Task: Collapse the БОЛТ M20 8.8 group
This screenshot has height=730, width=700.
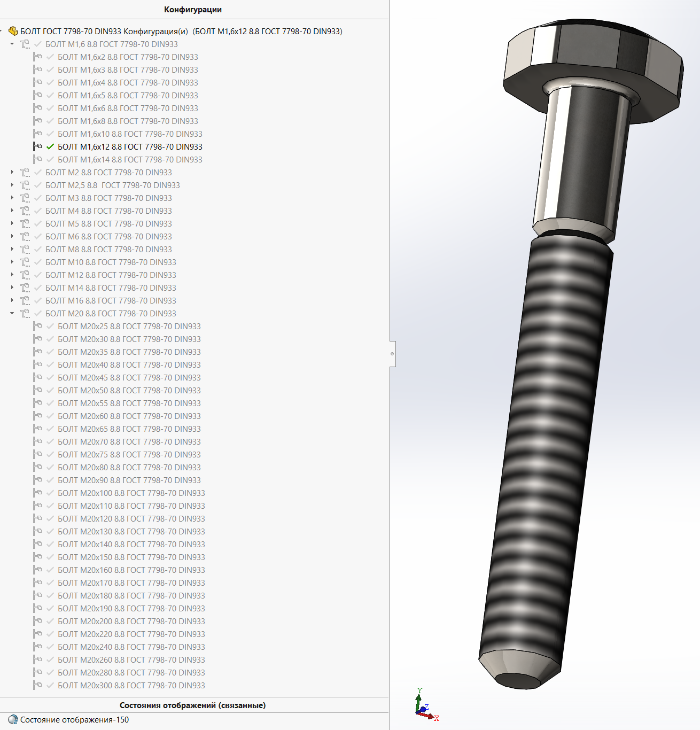Action: coord(12,313)
